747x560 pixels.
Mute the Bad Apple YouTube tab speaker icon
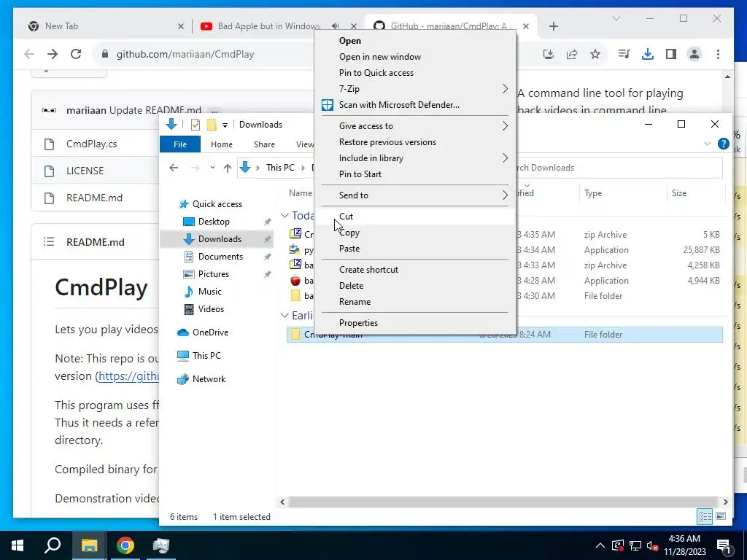coord(336,26)
